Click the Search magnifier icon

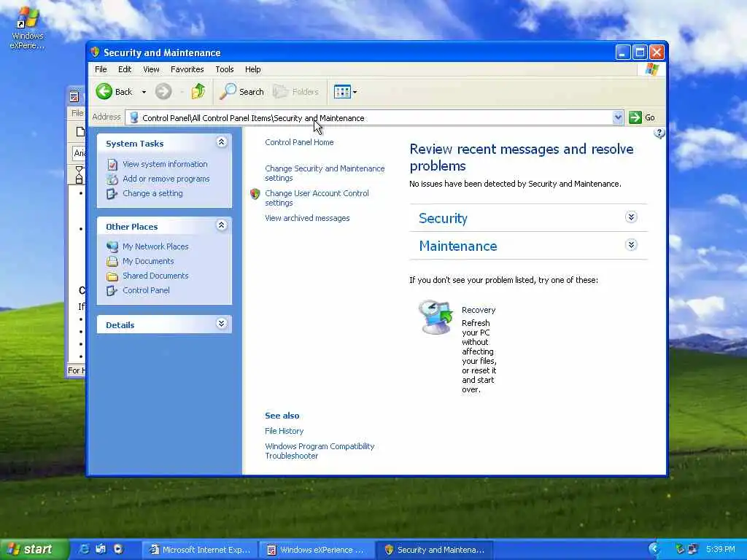[228, 91]
